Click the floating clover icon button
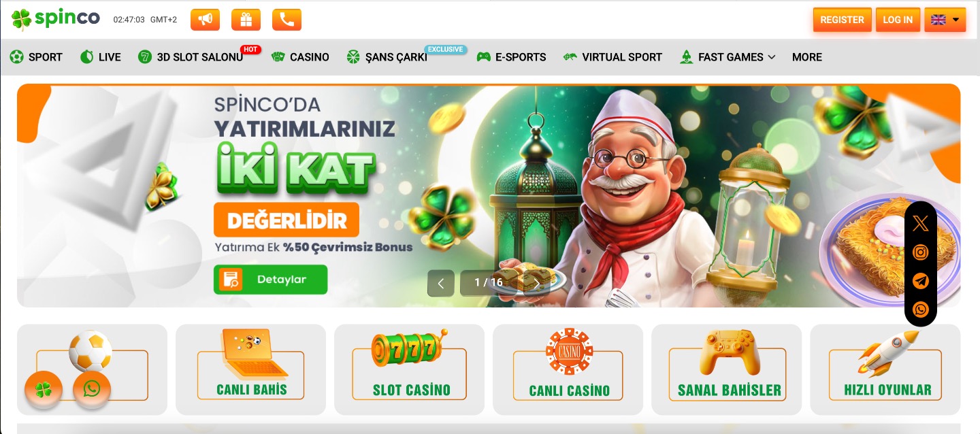 44,390
